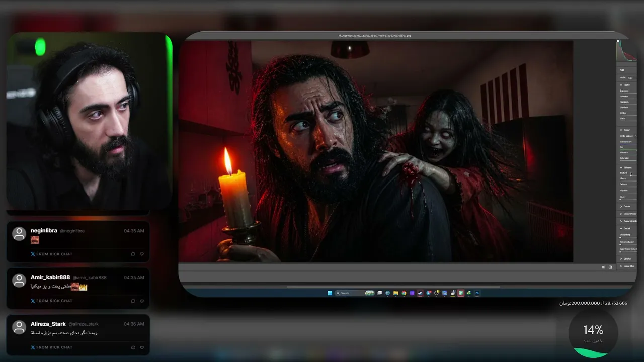Open the Windows Start menu

pos(330,293)
